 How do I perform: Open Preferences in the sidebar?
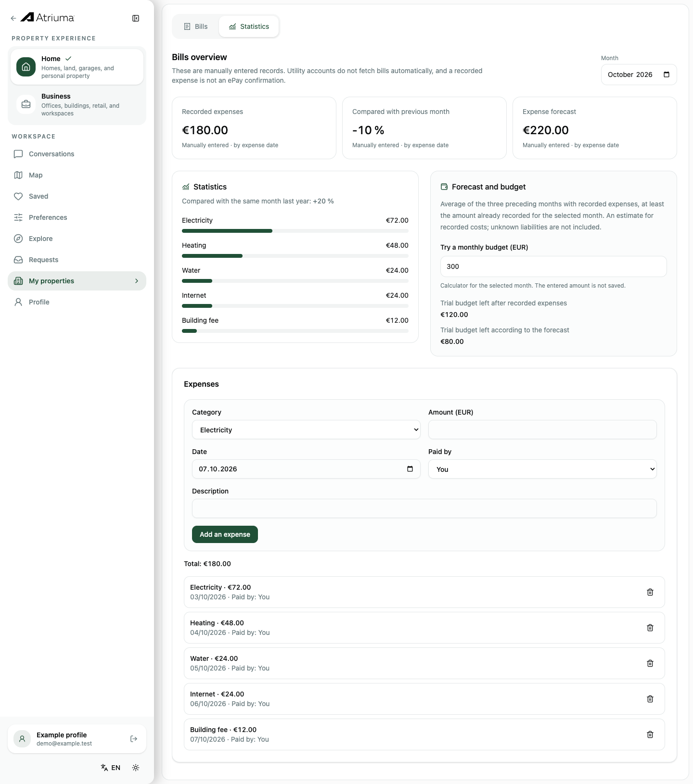coord(77,217)
